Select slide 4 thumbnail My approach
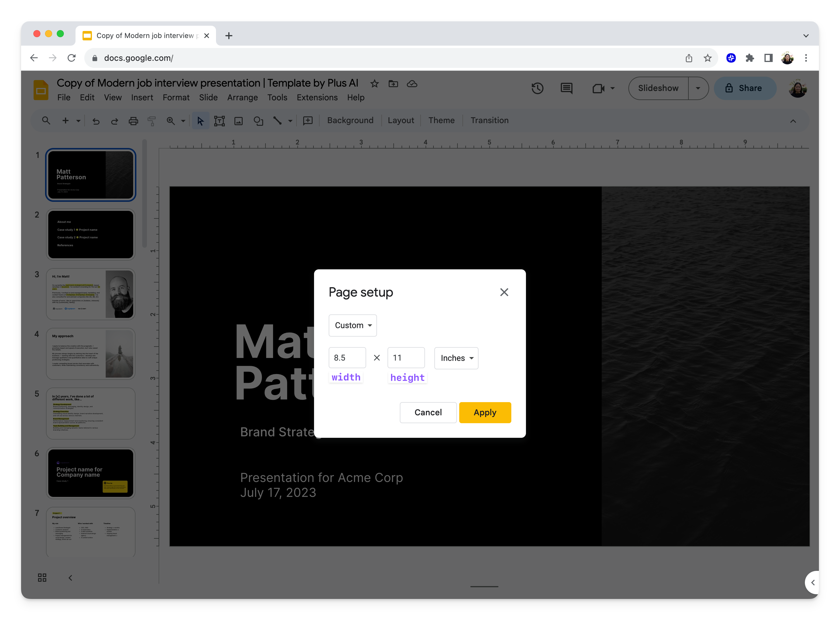 click(x=91, y=354)
